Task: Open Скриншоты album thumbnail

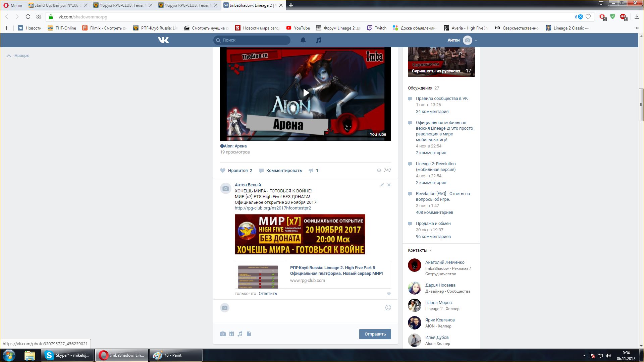Action: pyautogui.click(x=441, y=62)
